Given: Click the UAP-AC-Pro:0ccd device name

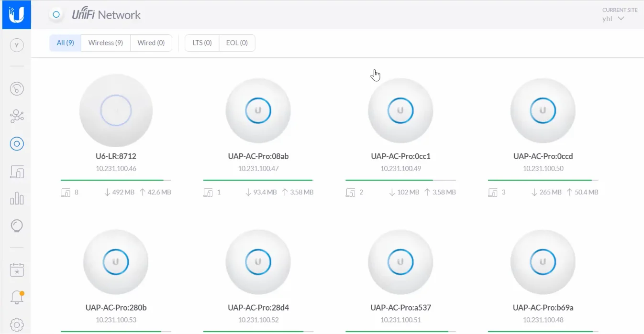Looking at the screenshot, I should (543, 156).
